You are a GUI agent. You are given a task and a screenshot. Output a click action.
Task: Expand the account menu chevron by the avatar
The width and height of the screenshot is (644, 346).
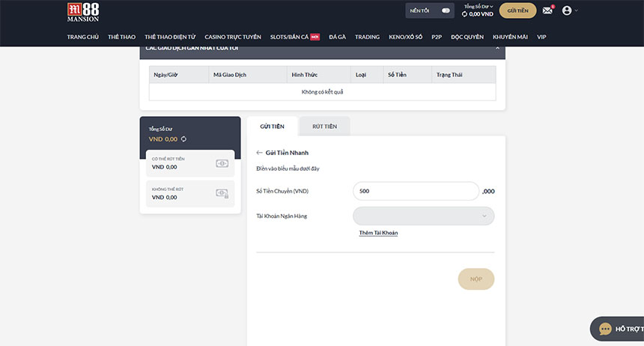(x=576, y=10)
